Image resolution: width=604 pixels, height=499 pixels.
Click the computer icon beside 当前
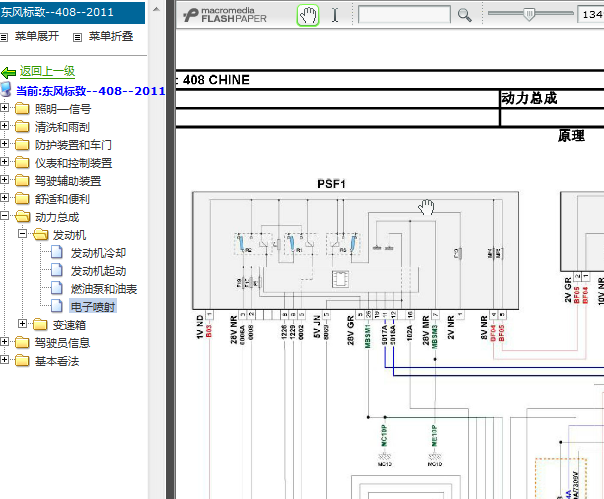[x=6, y=89]
